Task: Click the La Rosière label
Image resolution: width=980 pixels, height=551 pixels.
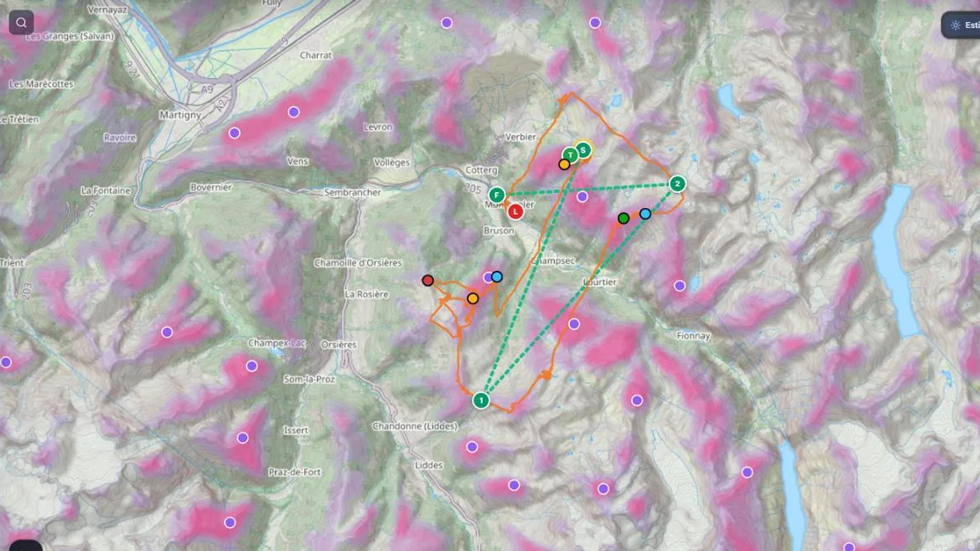Action: point(366,294)
